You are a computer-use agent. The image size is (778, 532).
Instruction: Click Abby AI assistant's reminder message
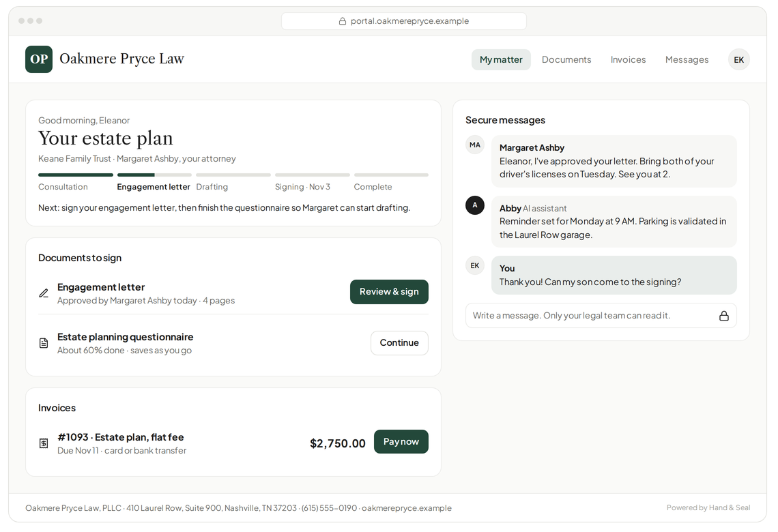[x=614, y=222]
